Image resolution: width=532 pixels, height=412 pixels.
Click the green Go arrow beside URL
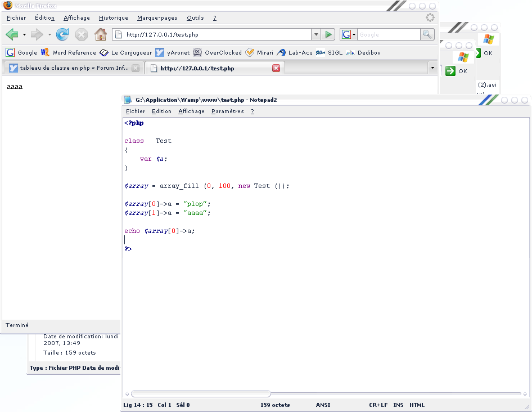click(x=329, y=35)
